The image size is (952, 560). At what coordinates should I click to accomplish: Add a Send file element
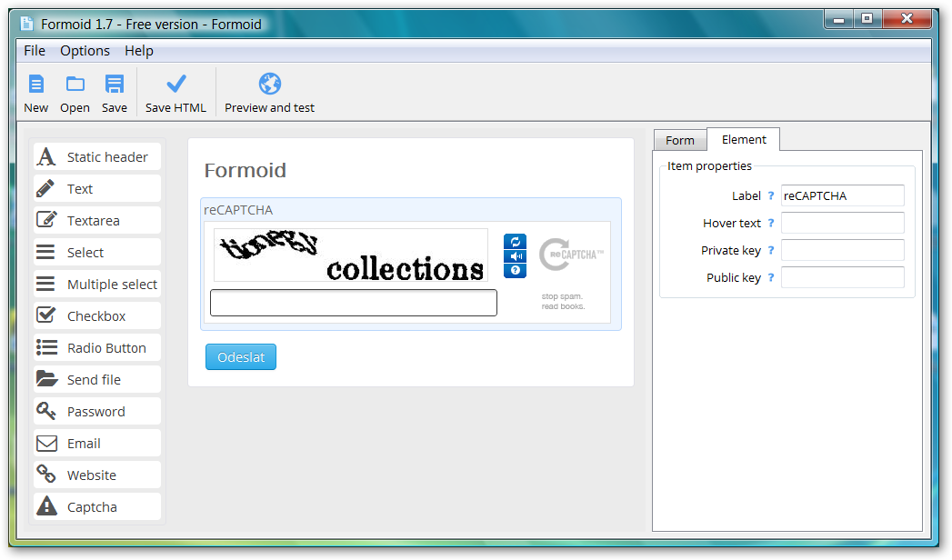point(98,379)
